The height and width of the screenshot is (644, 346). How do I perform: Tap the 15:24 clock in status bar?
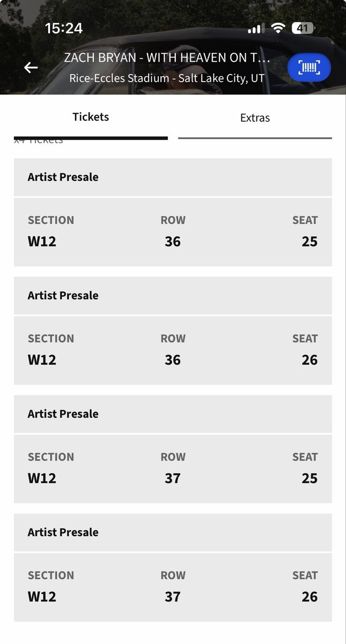pyautogui.click(x=64, y=28)
